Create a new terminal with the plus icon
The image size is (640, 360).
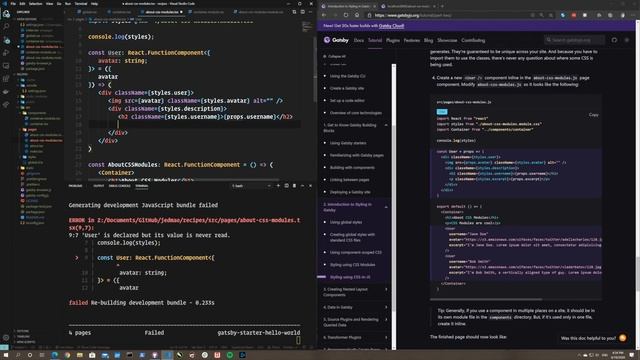pos(278,186)
